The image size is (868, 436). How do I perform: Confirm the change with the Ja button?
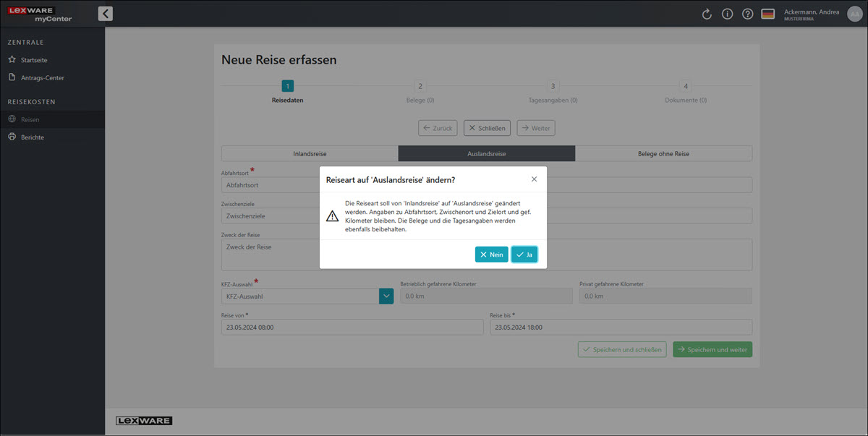(x=524, y=255)
